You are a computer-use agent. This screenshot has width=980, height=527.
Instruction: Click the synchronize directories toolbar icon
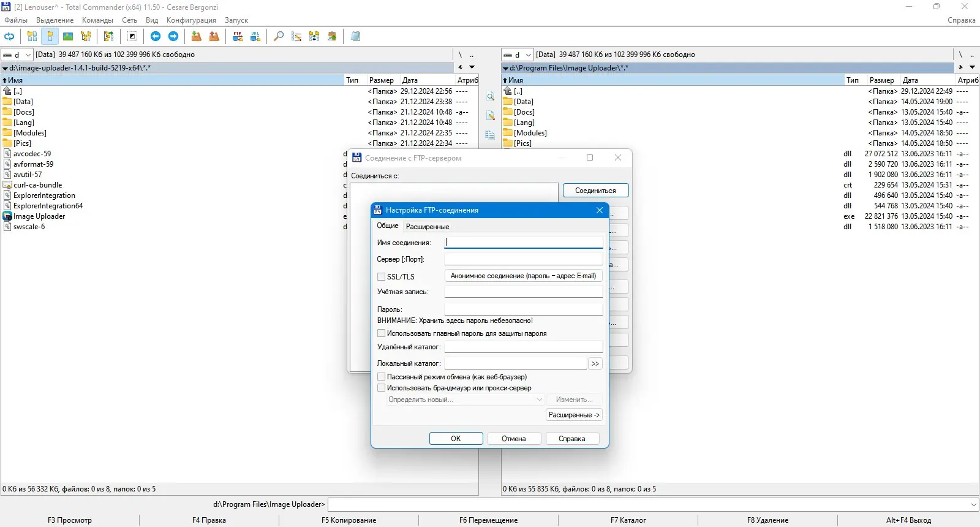tap(314, 36)
